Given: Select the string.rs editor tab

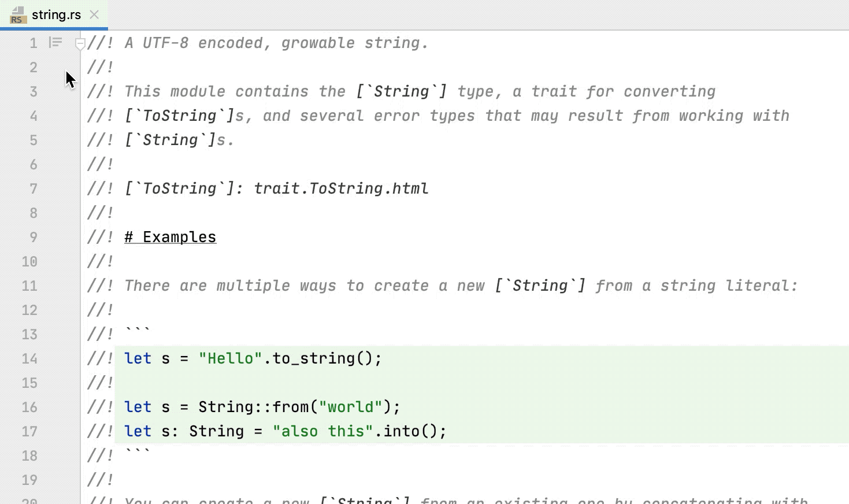Looking at the screenshot, I should (x=54, y=15).
